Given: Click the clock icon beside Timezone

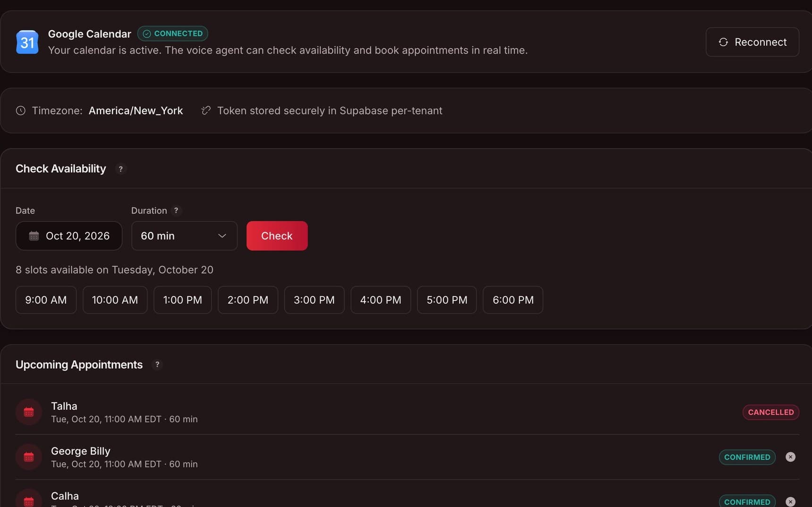Looking at the screenshot, I should [x=21, y=110].
